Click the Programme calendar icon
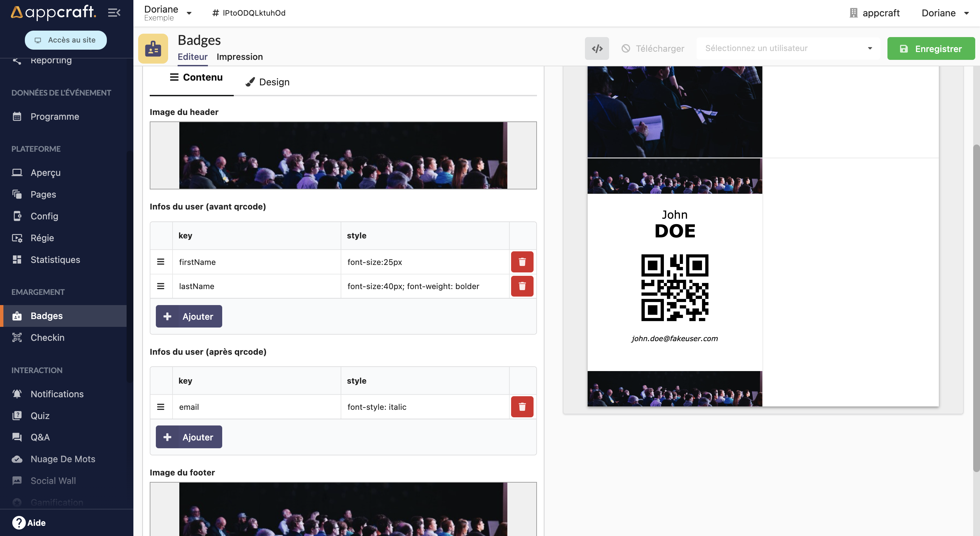980x536 pixels. click(17, 116)
